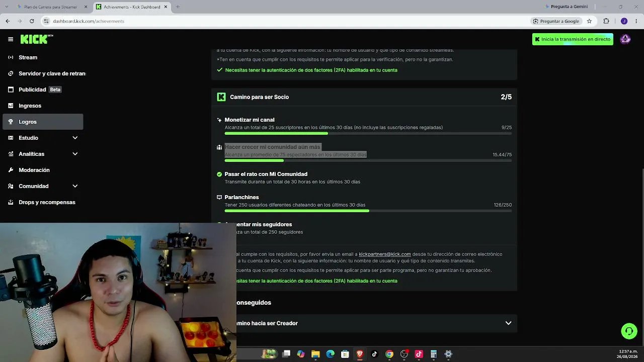Open Settings gear from the taskbar
This screenshot has width=644, height=362.
click(448, 354)
